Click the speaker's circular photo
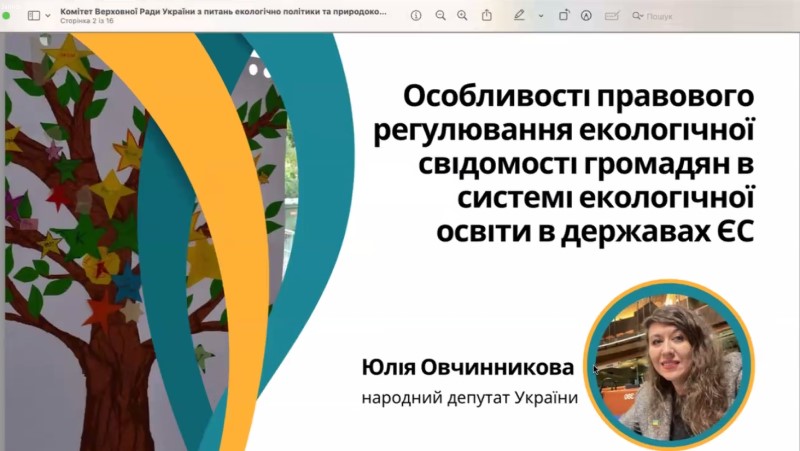This screenshot has height=451, width=800. (x=667, y=363)
